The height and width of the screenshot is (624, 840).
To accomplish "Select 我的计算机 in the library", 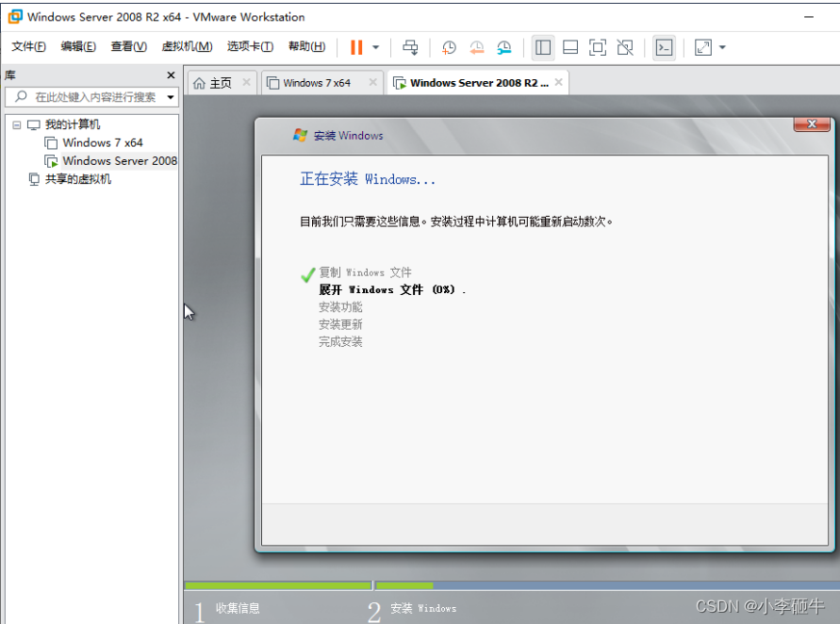I will pos(73,124).
